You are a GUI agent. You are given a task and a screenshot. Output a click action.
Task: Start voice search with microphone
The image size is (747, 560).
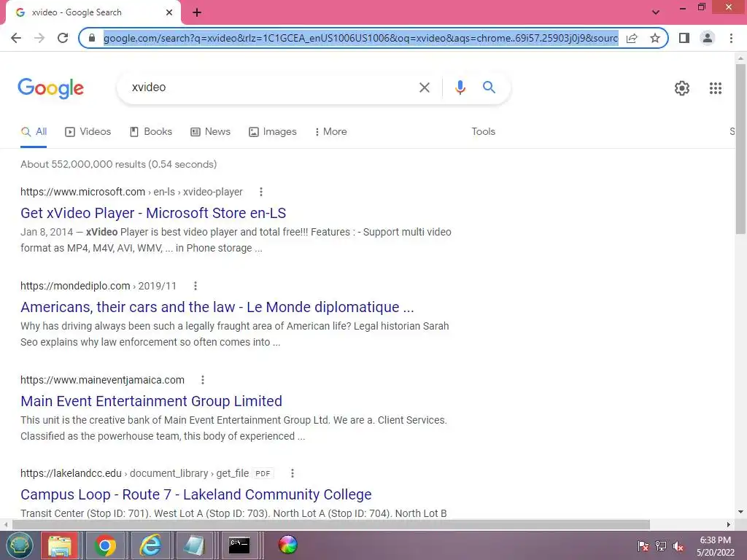pyautogui.click(x=460, y=87)
